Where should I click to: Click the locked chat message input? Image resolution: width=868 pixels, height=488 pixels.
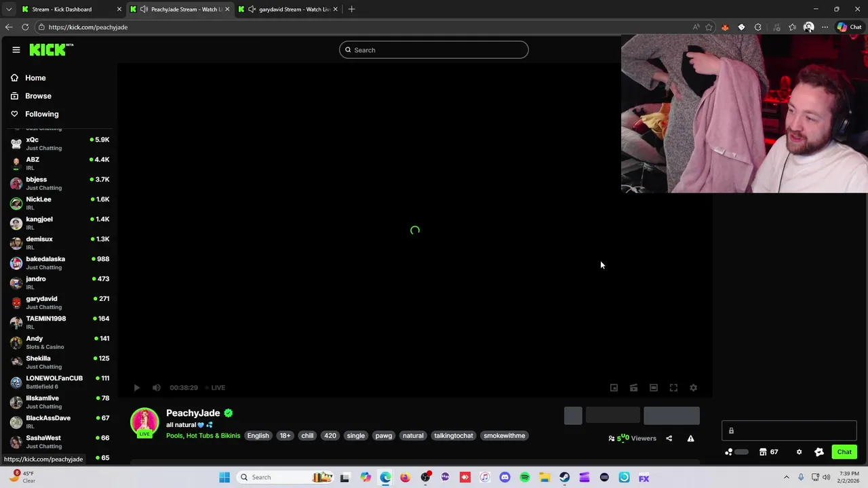point(789,430)
